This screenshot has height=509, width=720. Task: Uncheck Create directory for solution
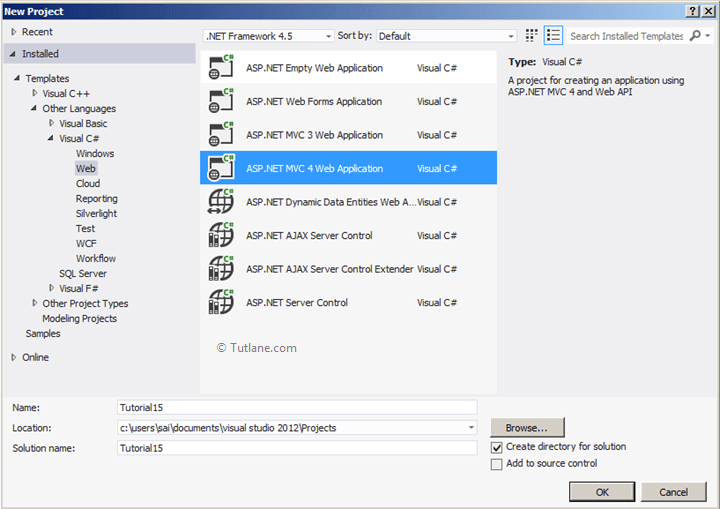(x=497, y=447)
